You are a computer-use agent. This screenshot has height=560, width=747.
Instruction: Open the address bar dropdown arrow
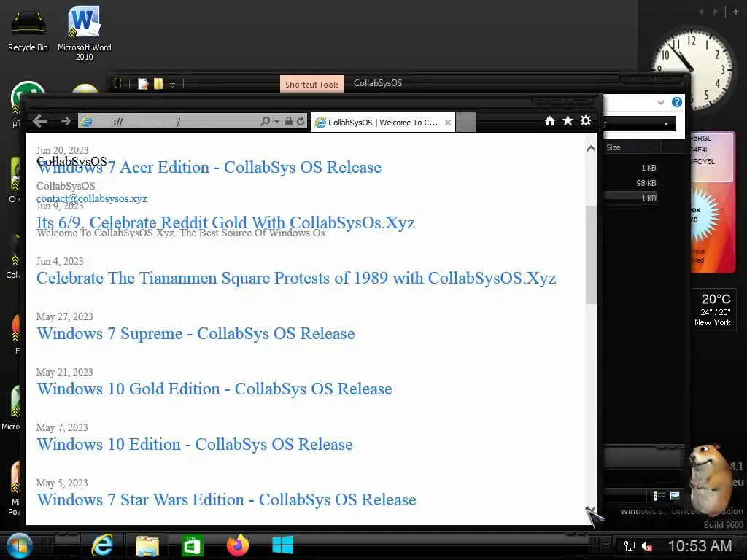click(x=276, y=122)
